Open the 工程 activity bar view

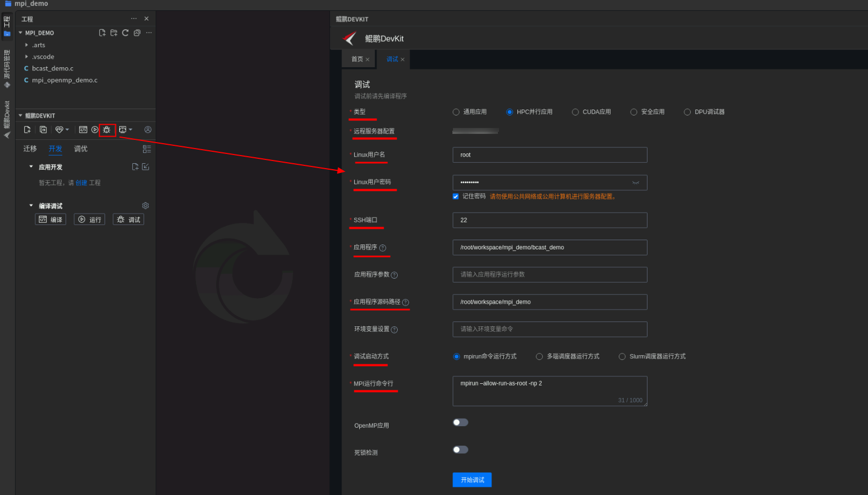tap(7, 26)
